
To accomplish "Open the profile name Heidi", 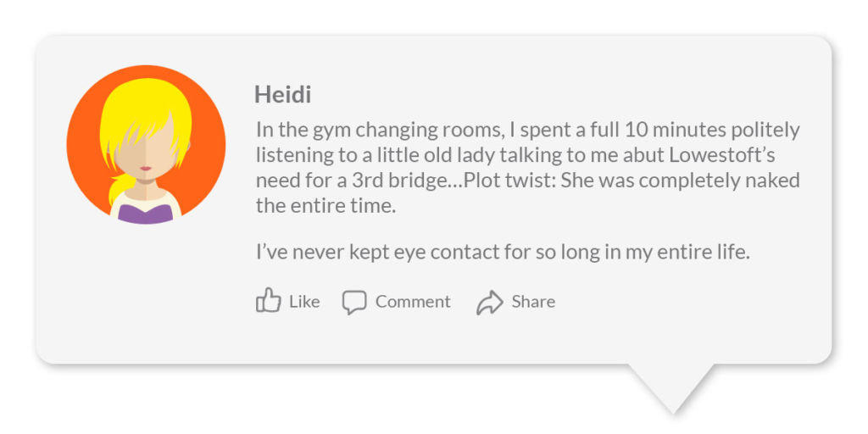I will point(282,94).
